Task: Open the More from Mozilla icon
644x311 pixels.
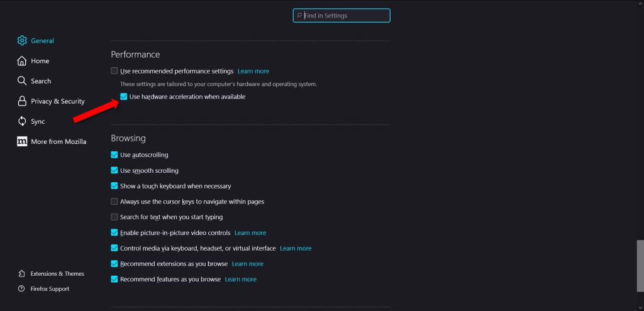Action: [22, 141]
